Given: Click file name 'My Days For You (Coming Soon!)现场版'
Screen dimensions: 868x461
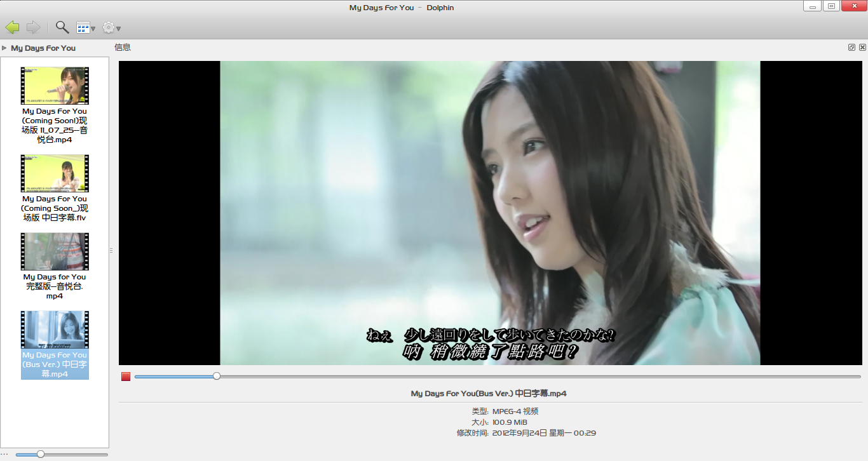Looking at the screenshot, I should [55, 126].
